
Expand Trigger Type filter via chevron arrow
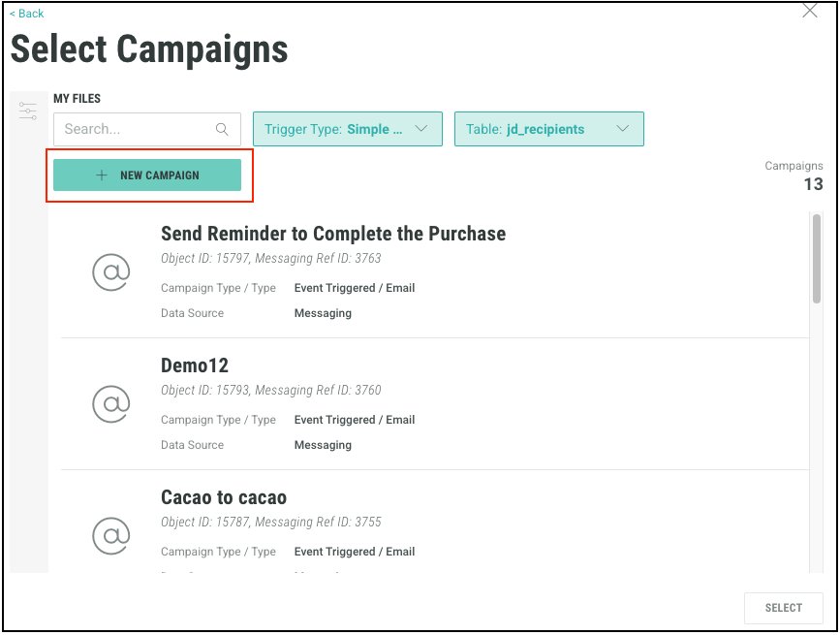point(421,129)
